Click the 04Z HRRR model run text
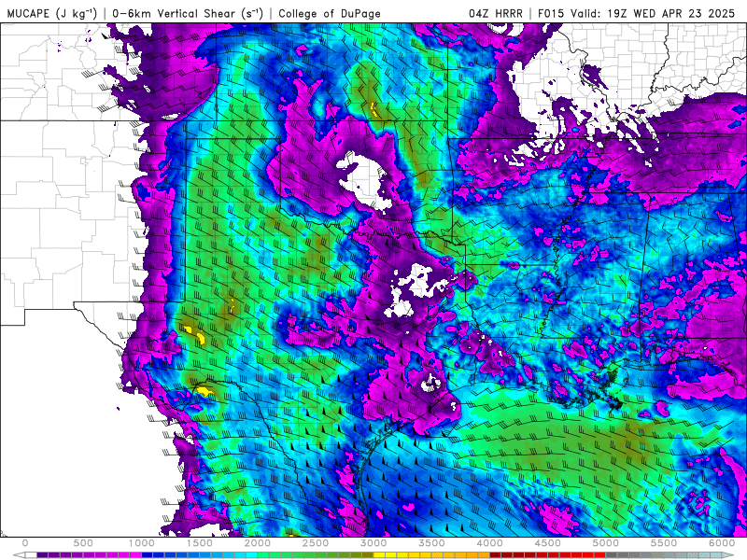This screenshot has height=560, width=747. point(496,13)
